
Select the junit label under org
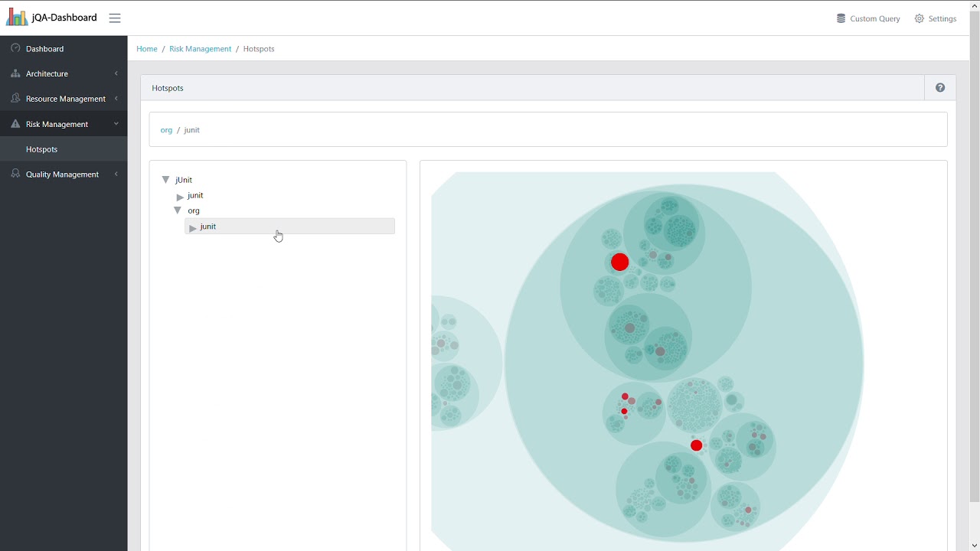(208, 227)
